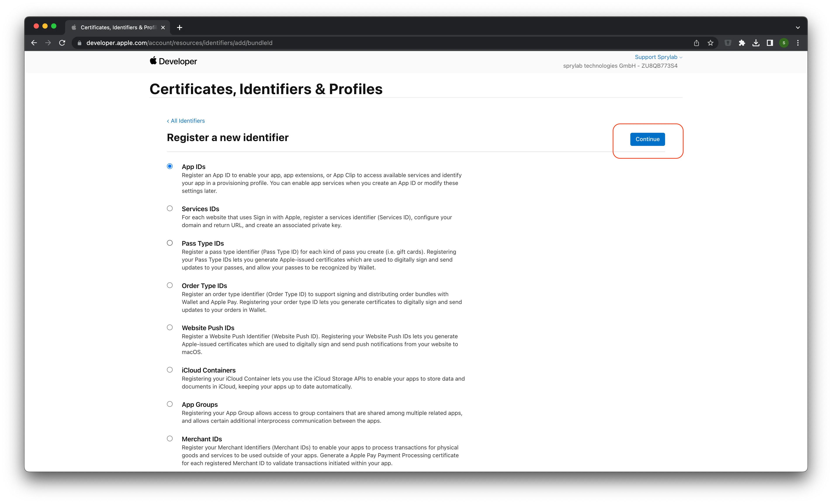Expand the Support Sprylab account dropdown
This screenshot has height=504, width=832.
tap(659, 57)
